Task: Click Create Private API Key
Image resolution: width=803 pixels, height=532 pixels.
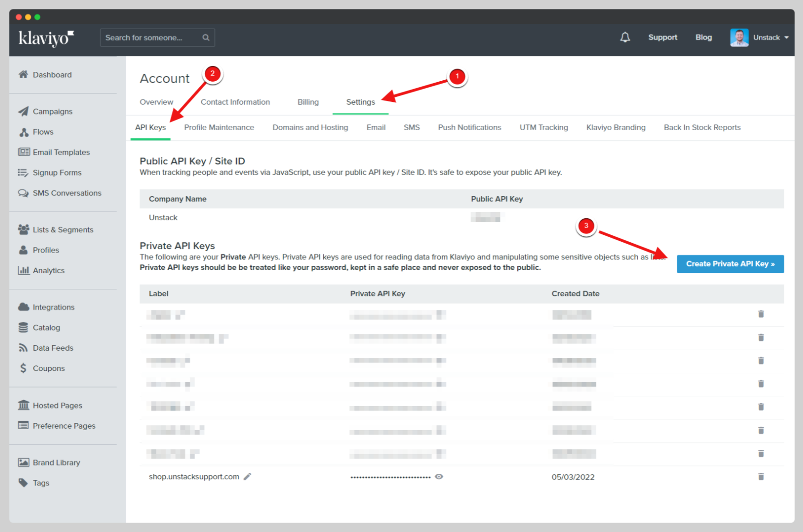Action: tap(730, 264)
